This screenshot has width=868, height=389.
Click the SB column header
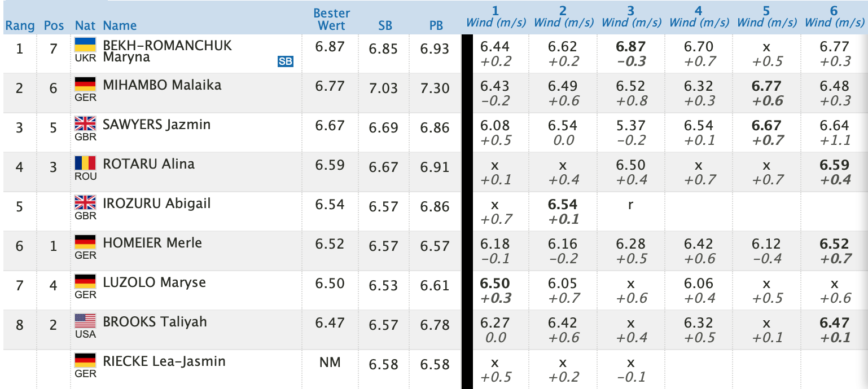385,26
